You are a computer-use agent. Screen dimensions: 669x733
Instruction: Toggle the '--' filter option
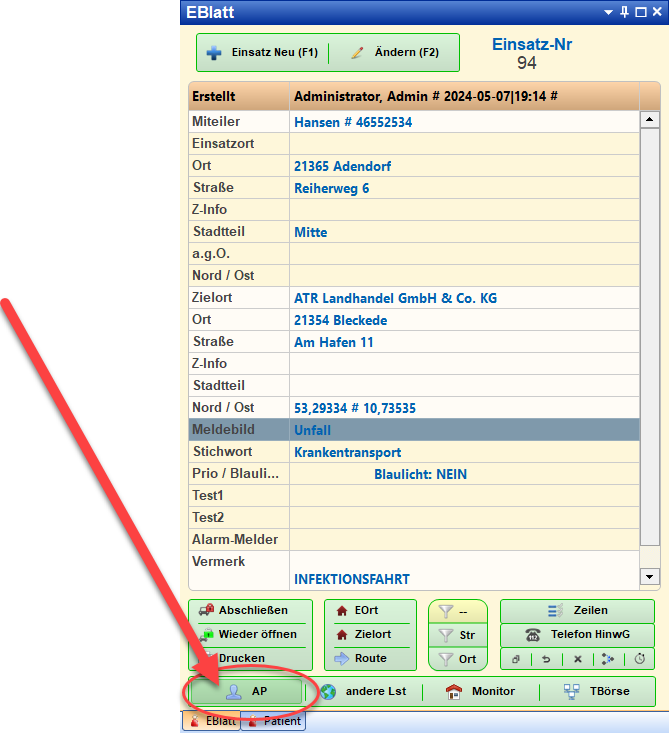(x=457, y=611)
